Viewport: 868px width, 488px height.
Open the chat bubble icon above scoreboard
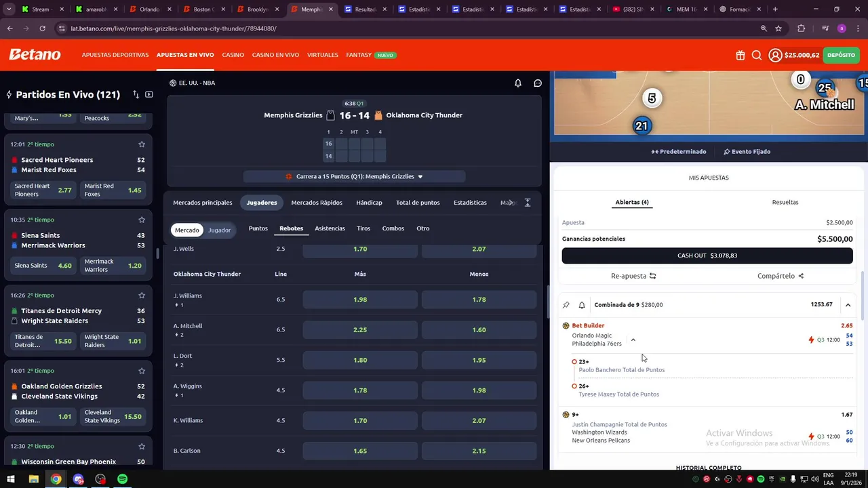[538, 83]
